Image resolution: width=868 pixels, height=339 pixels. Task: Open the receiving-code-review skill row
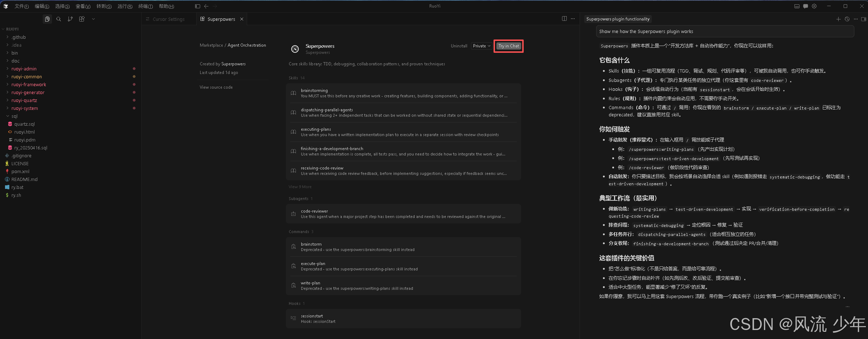(x=404, y=171)
